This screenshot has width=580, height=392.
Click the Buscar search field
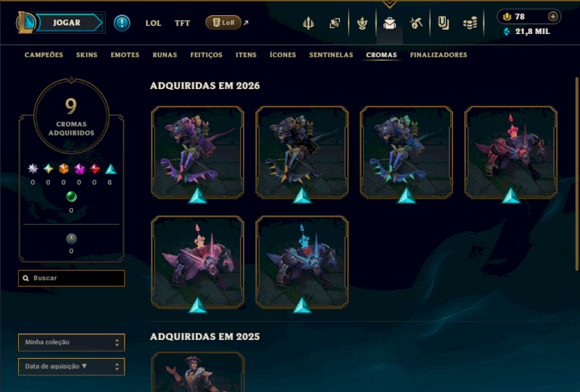(x=71, y=278)
